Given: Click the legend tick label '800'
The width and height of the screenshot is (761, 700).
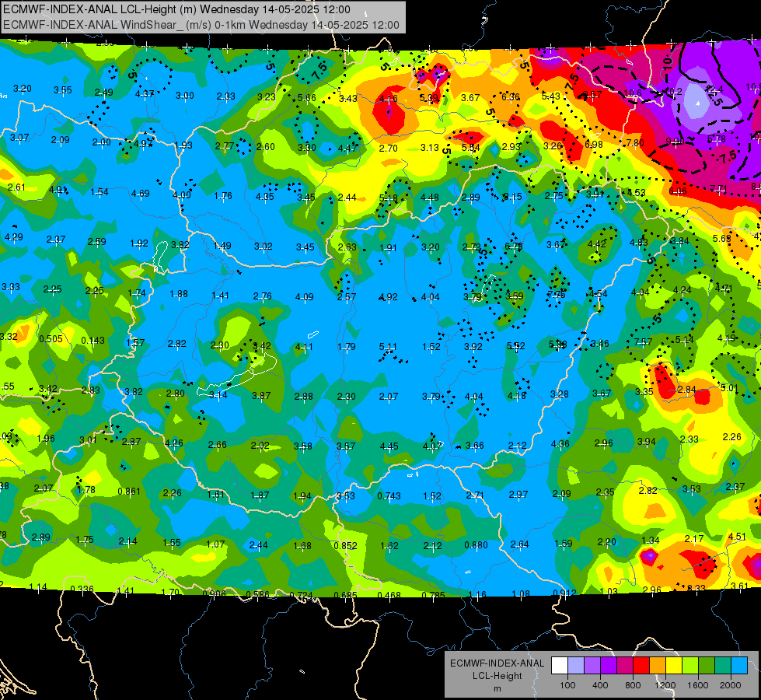Looking at the screenshot, I should [633, 685].
